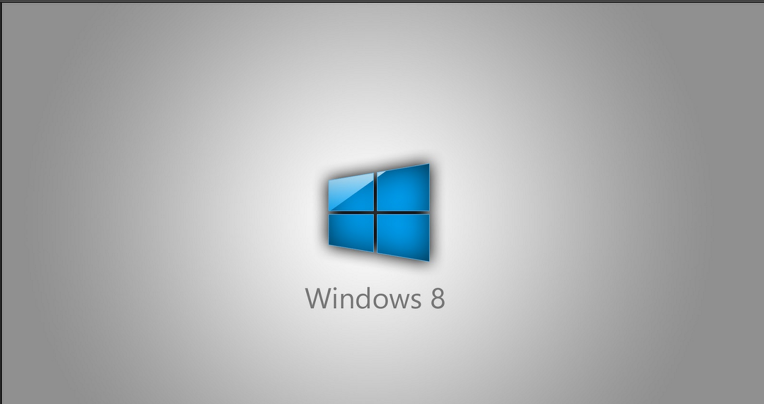
Task: Click the word "Windows" below the logo
Action: pyautogui.click(x=359, y=299)
